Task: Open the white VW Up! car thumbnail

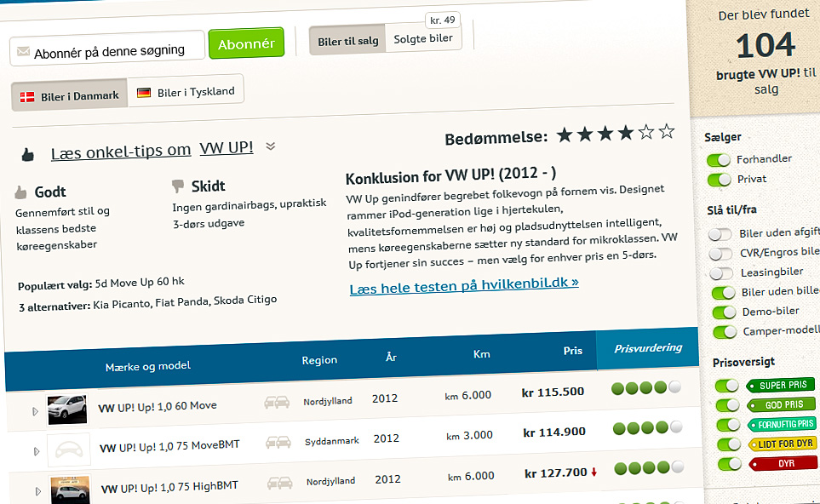Action: tap(66, 409)
